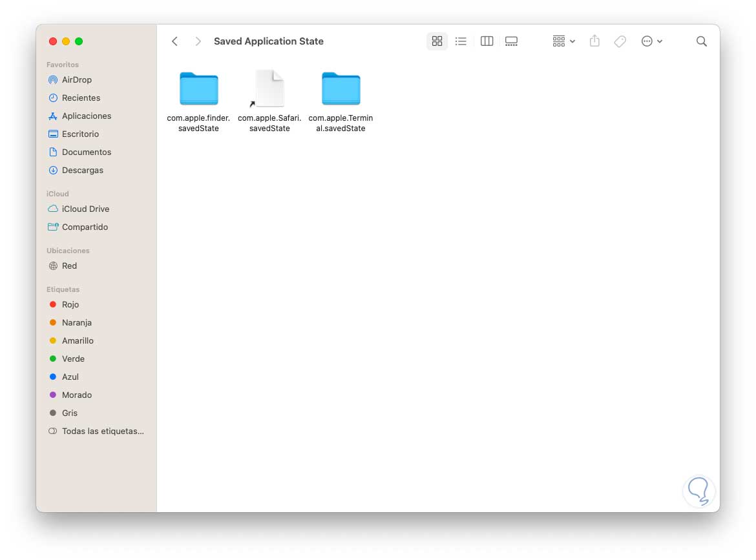
Task: Filter by the Morado tag
Action: click(x=96, y=395)
